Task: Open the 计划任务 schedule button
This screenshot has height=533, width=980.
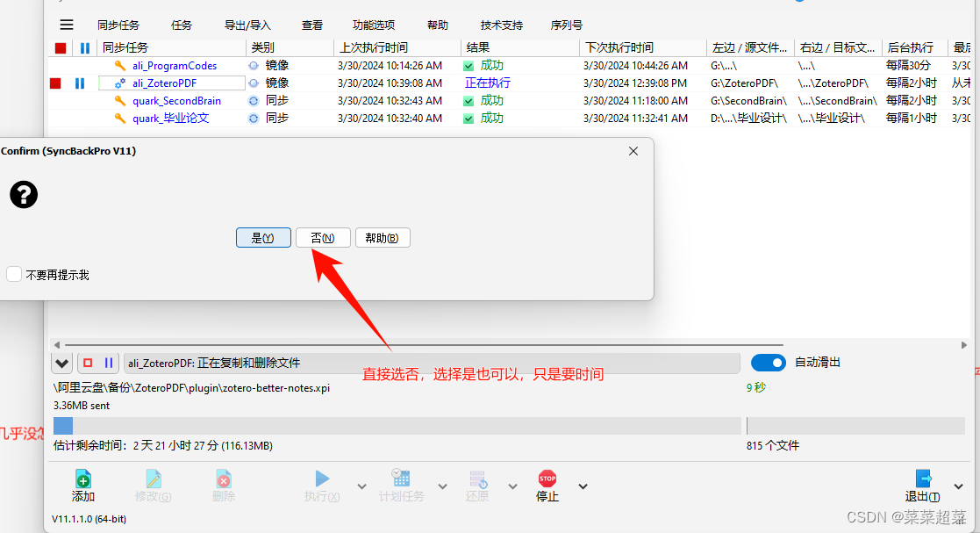Action: [x=401, y=486]
